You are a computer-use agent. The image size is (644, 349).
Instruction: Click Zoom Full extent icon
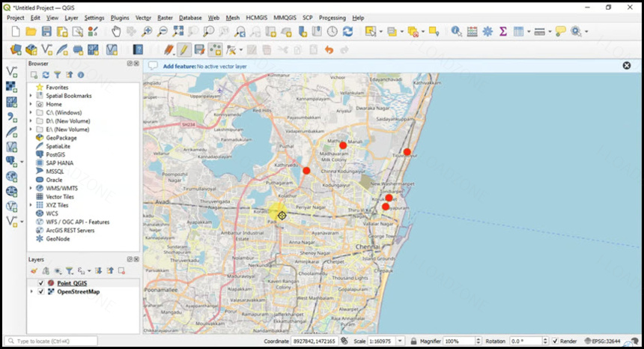(x=177, y=31)
